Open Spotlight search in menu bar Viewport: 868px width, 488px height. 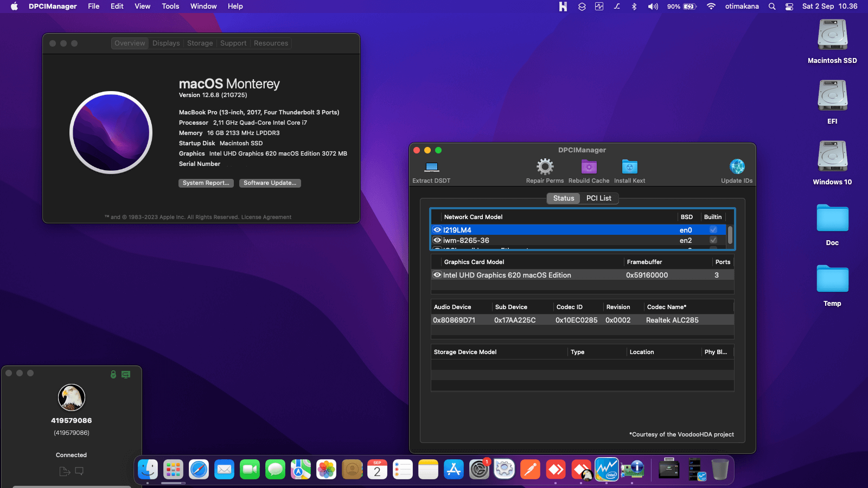pyautogui.click(x=772, y=7)
